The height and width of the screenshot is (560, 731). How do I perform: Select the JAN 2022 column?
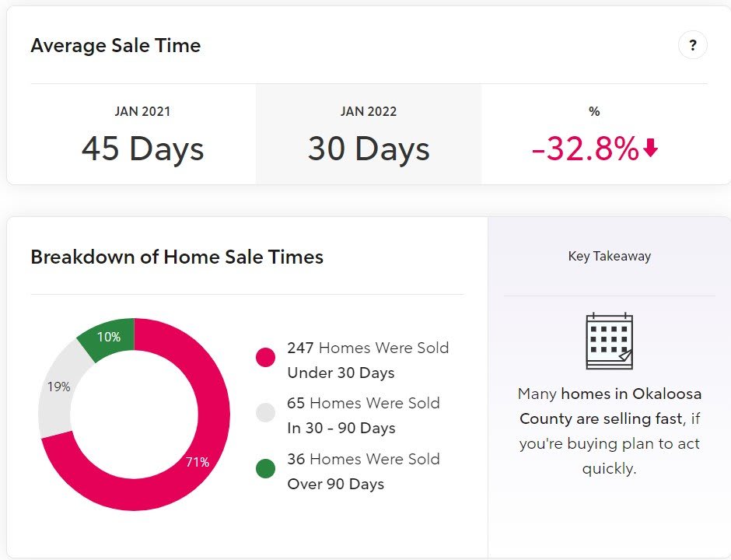pos(368,134)
